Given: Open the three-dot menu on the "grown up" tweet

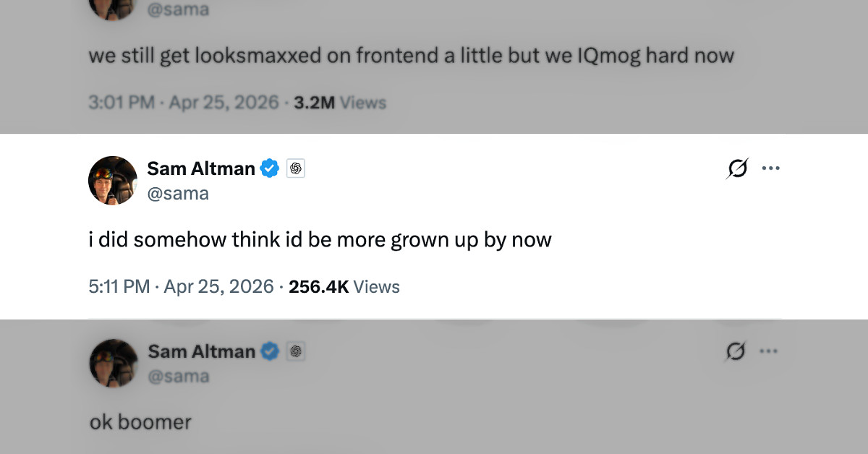Looking at the screenshot, I should click(x=770, y=169).
